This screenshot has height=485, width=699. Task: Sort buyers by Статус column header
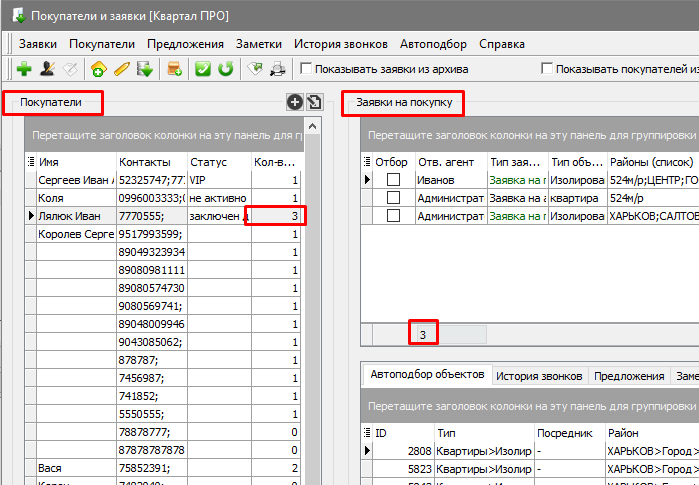pos(207,162)
